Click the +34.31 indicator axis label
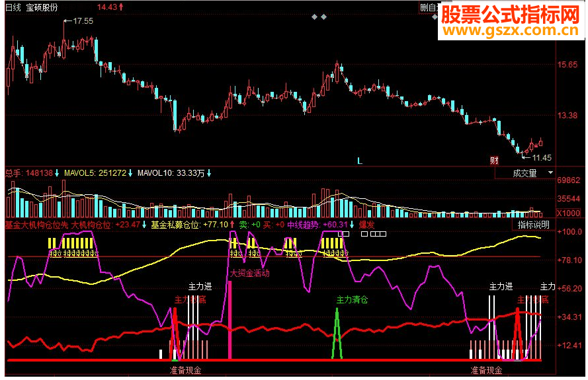Image resolution: width=588 pixels, height=380 pixels. point(569,317)
